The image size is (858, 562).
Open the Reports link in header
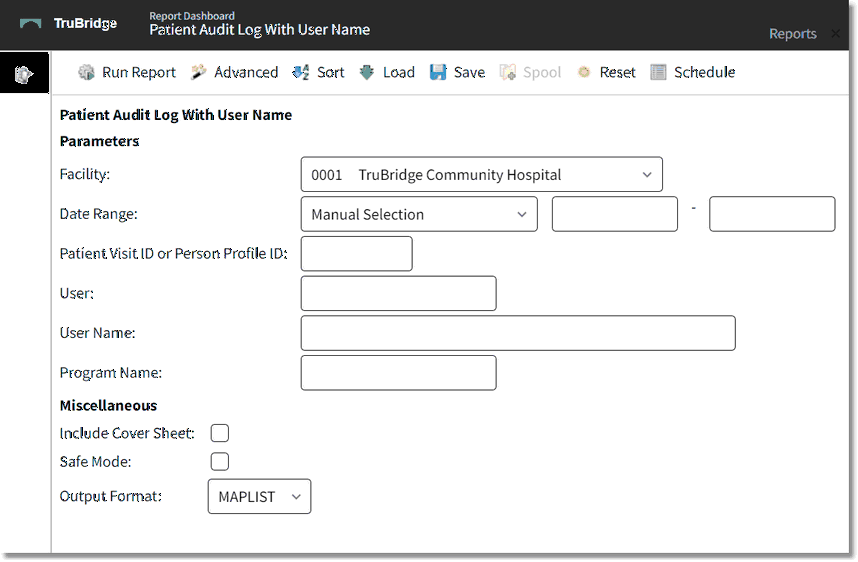click(793, 34)
